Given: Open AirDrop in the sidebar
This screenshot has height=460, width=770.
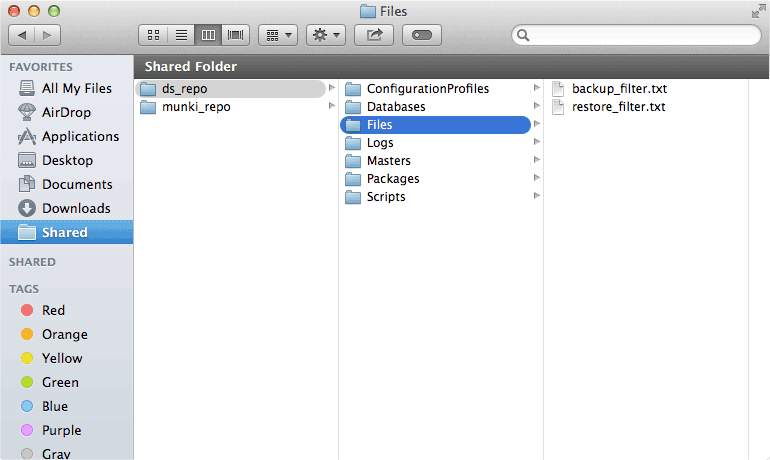Looking at the screenshot, I should coord(66,112).
